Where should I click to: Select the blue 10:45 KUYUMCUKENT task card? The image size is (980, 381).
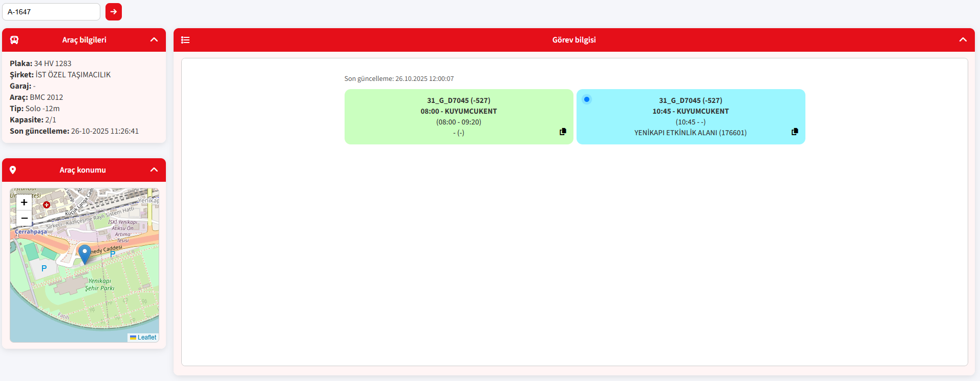(690, 117)
